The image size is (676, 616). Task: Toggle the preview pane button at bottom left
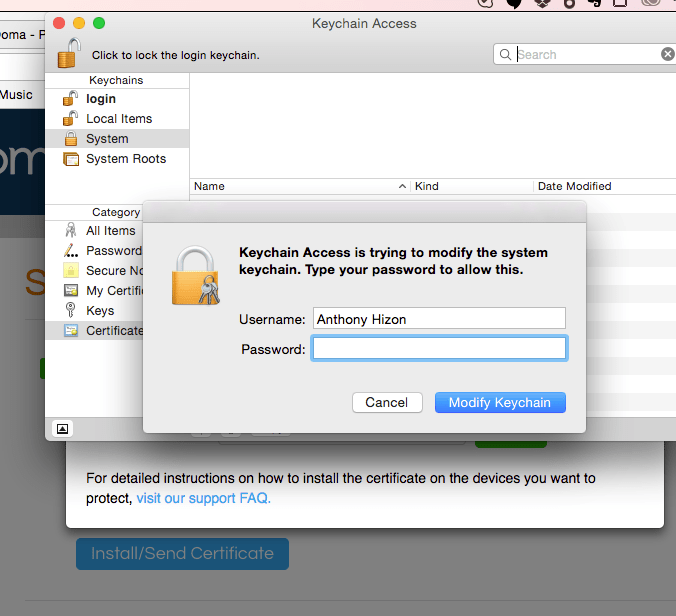click(63, 428)
